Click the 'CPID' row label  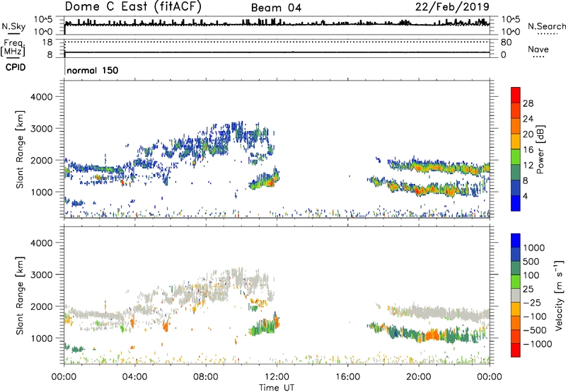[16, 67]
